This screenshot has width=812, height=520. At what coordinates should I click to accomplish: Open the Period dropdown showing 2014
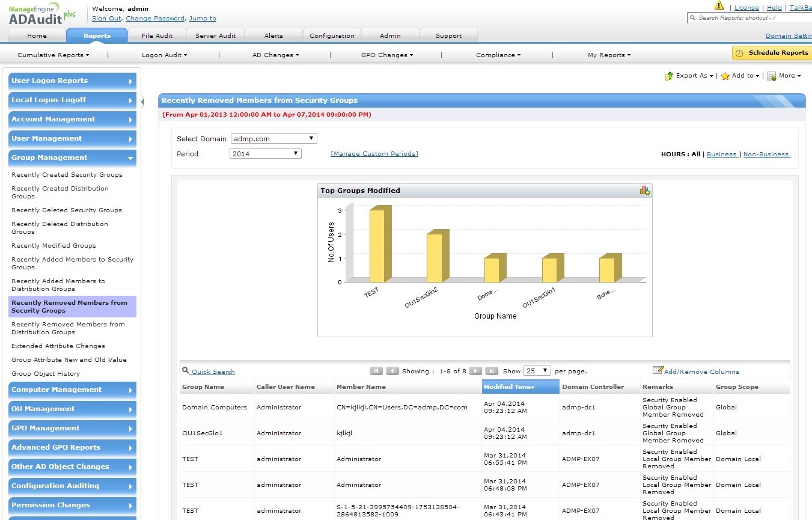pyautogui.click(x=265, y=154)
